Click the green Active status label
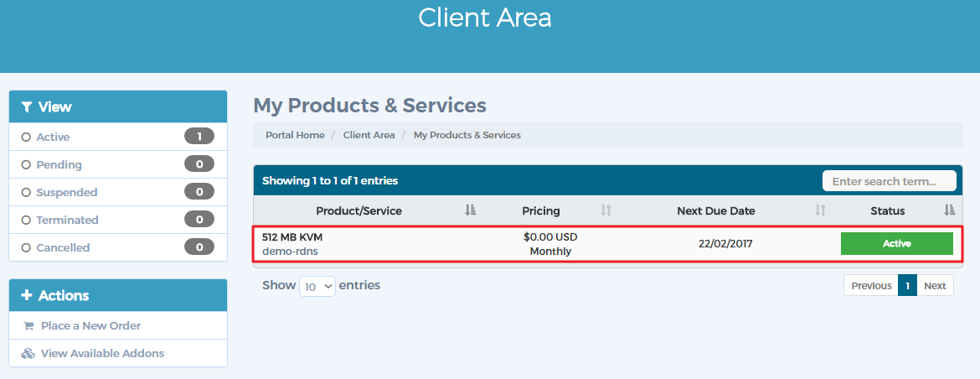This screenshot has width=980, height=379. point(897,244)
